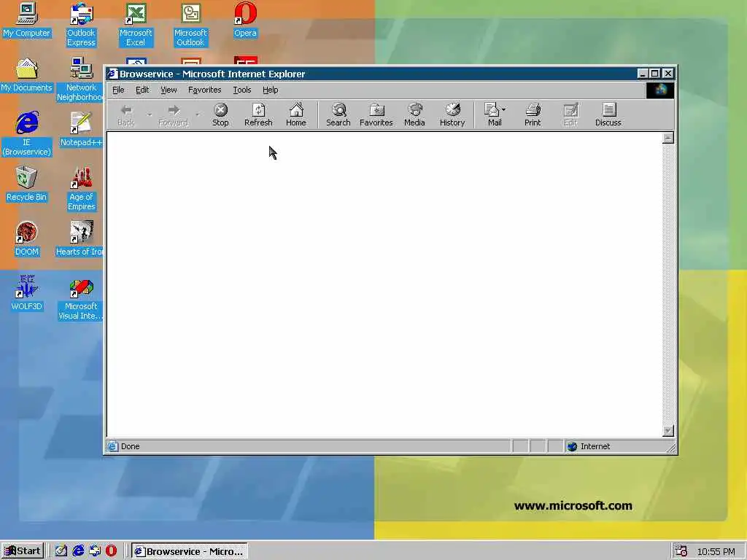
Task: Click IE icon in title bar
Action: 112,74
